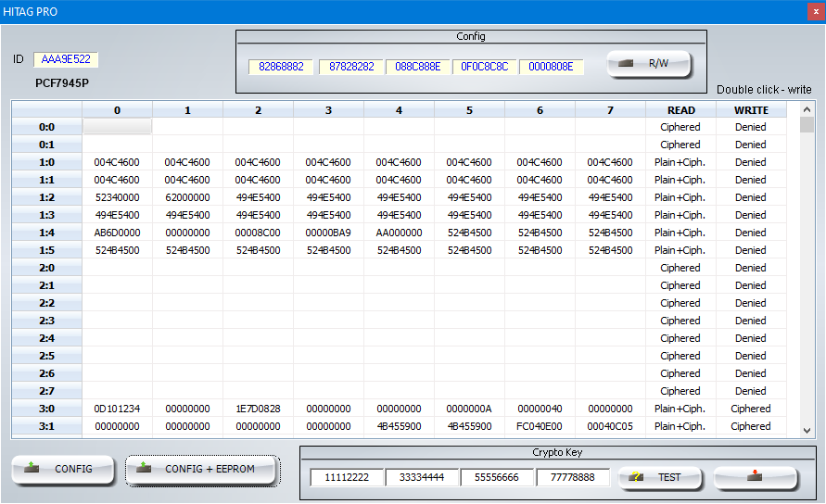826x504 pixels.
Task: Click crypto key field 33334444
Action: 422,478
